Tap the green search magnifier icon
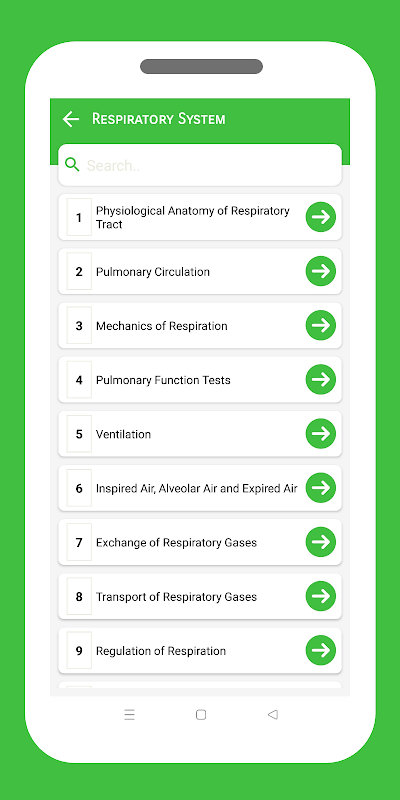This screenshot has width=400, height=800. (x=72, y=165)
